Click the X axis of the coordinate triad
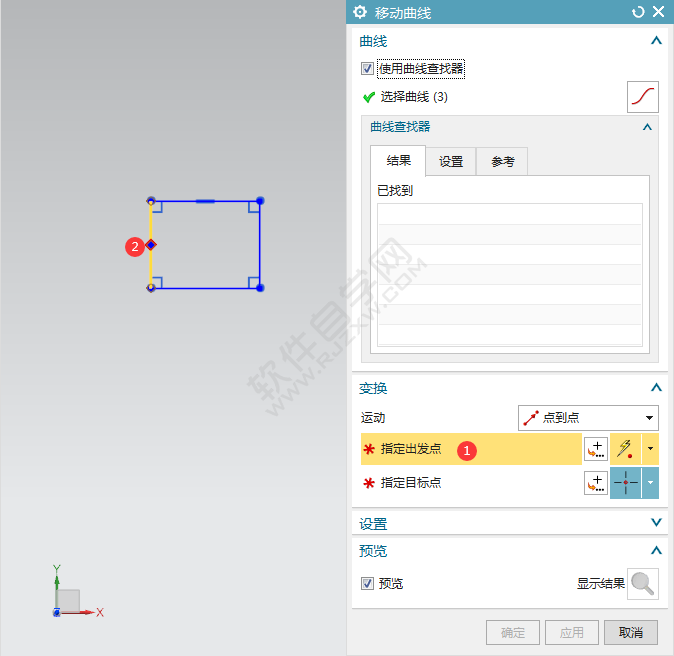Screen dimensions: 674x656 point(82,612)
